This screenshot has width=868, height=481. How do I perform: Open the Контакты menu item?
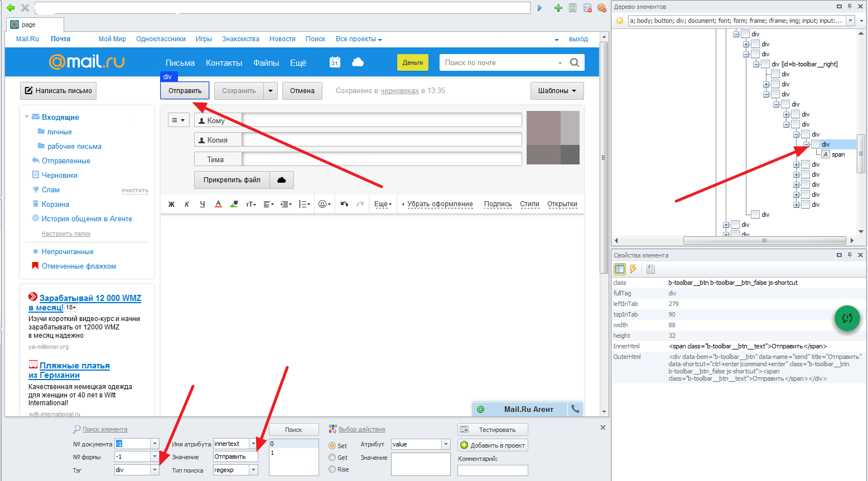point(224,63)
